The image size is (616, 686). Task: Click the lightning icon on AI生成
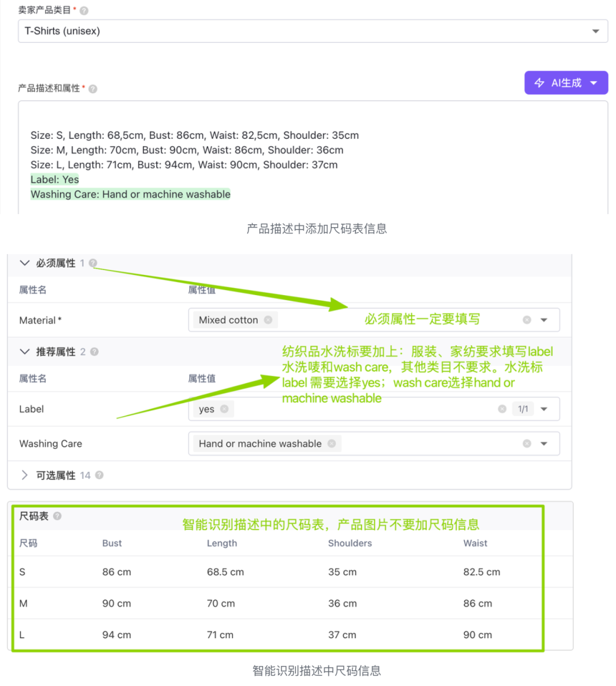(539, 83)
